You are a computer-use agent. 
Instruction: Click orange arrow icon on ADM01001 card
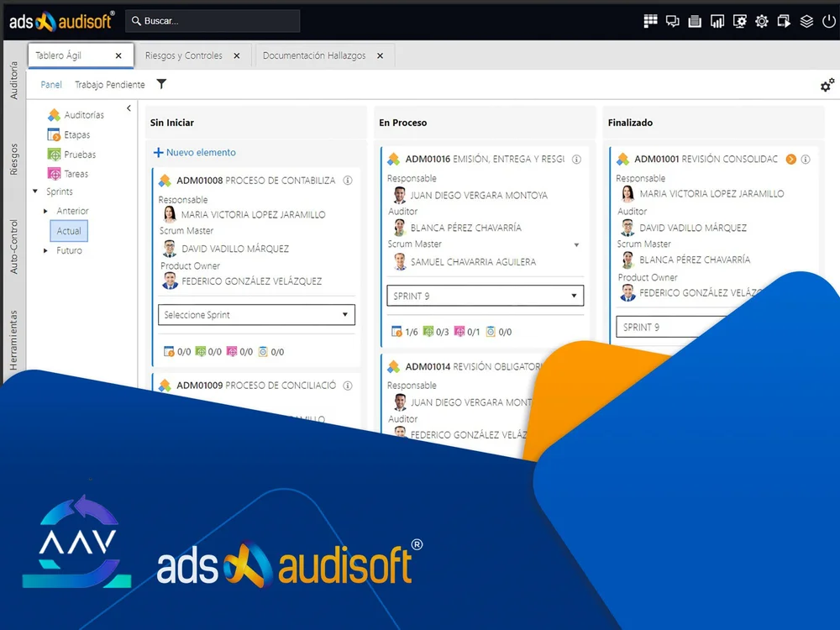(790, 159)
